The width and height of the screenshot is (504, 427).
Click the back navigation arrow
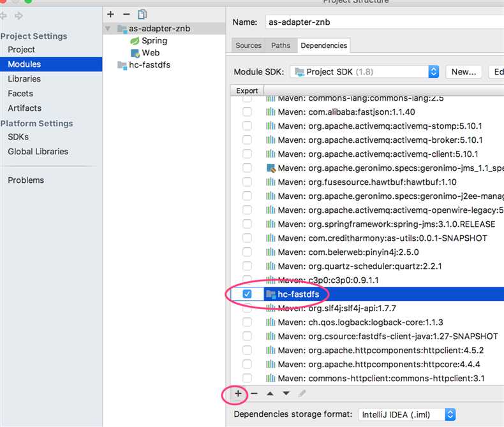pos(3,16)
